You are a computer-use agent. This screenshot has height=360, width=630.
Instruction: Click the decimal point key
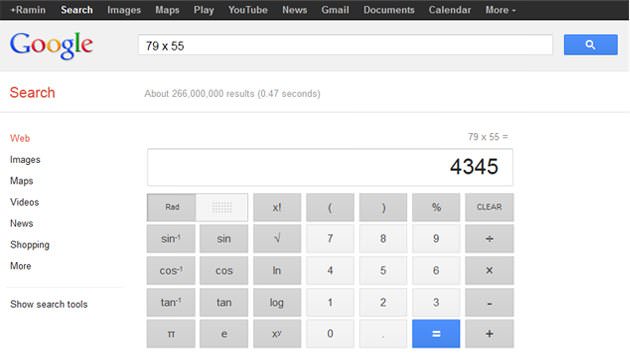(383, 333)
